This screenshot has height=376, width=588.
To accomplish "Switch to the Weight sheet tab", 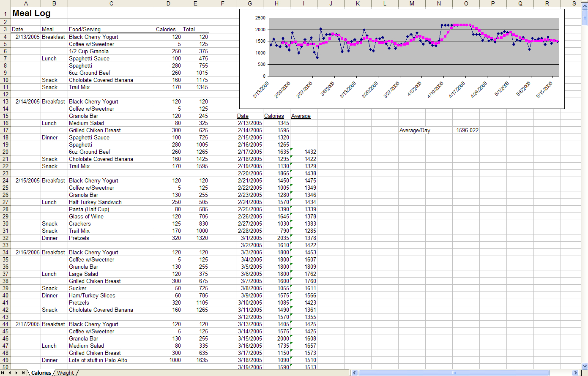I will point(66,373).
